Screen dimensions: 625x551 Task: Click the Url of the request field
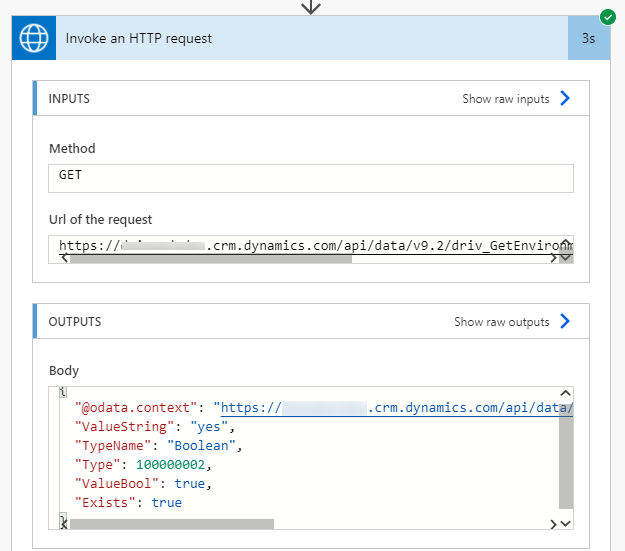pos(311,249)
